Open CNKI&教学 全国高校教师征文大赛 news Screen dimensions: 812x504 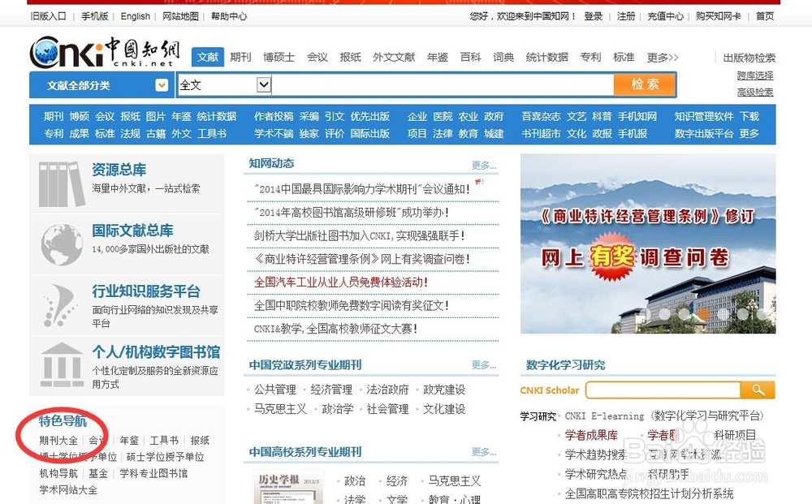(x=335, y=329)
